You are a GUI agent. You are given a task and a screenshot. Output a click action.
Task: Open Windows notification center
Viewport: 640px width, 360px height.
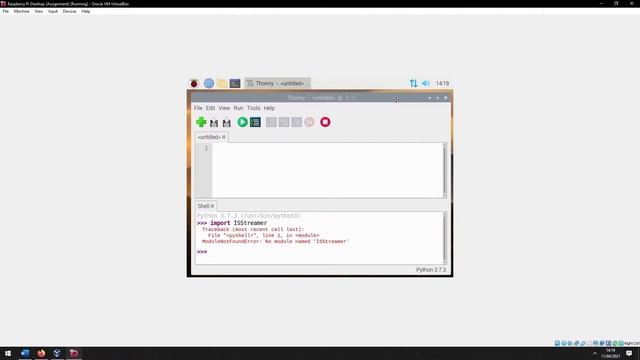click(x=629, y=353)
